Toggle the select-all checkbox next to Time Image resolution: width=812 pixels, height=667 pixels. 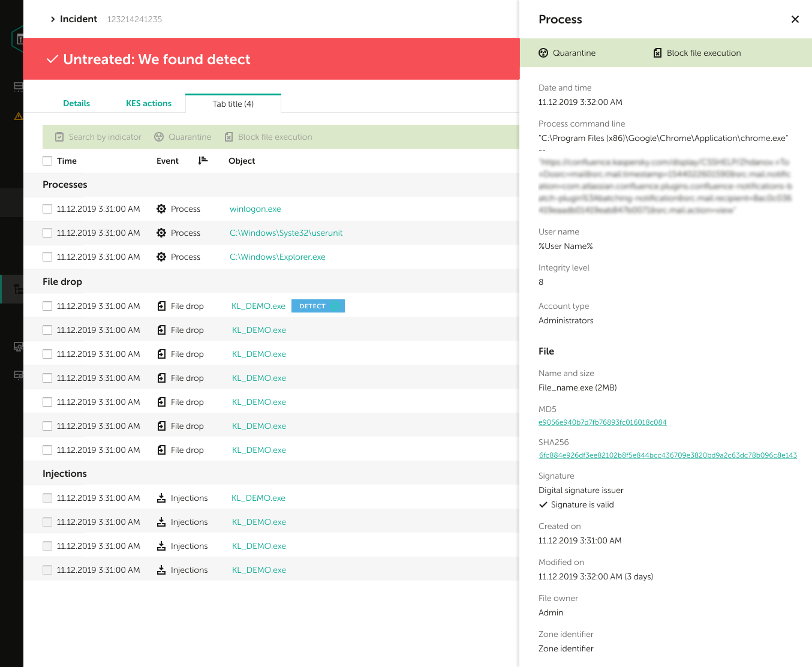tap(47, 161)
